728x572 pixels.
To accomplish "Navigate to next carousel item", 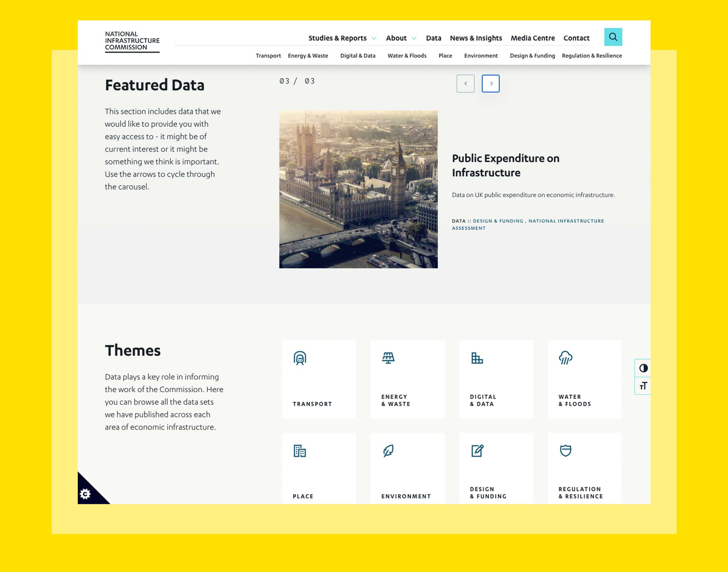I will point(491,83).
